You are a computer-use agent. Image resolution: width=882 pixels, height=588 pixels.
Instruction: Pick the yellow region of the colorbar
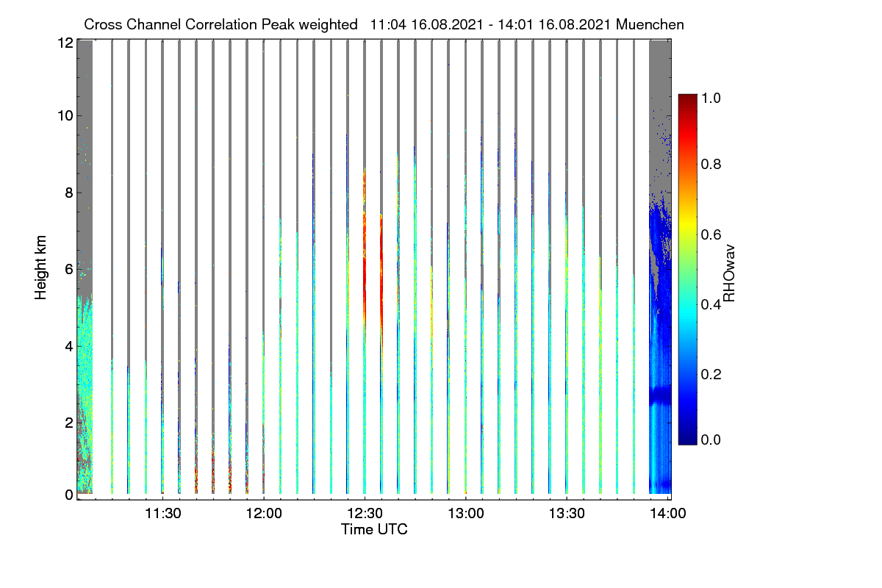687,224
